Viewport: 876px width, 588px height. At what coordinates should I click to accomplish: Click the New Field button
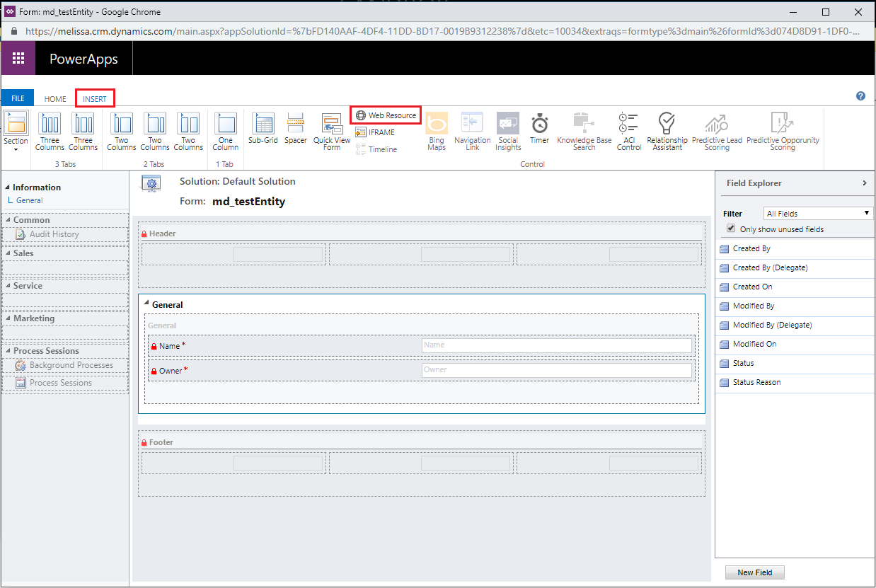(x=754, y=572)
